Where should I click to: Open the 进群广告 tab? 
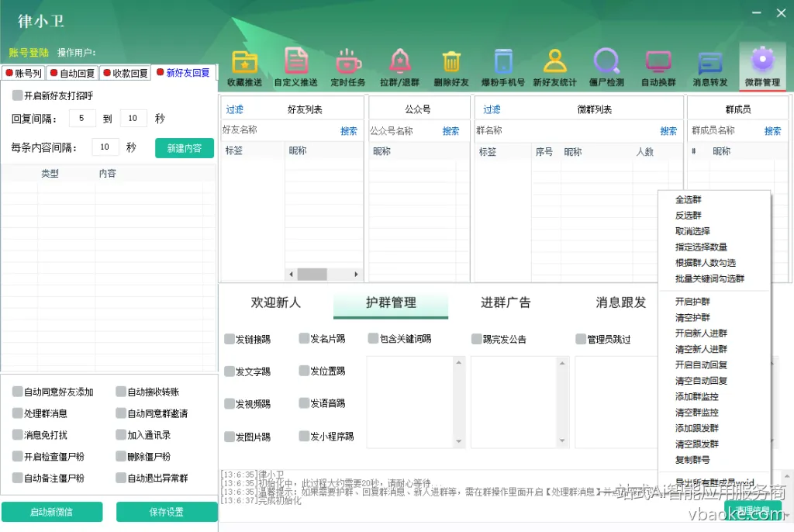506,302
